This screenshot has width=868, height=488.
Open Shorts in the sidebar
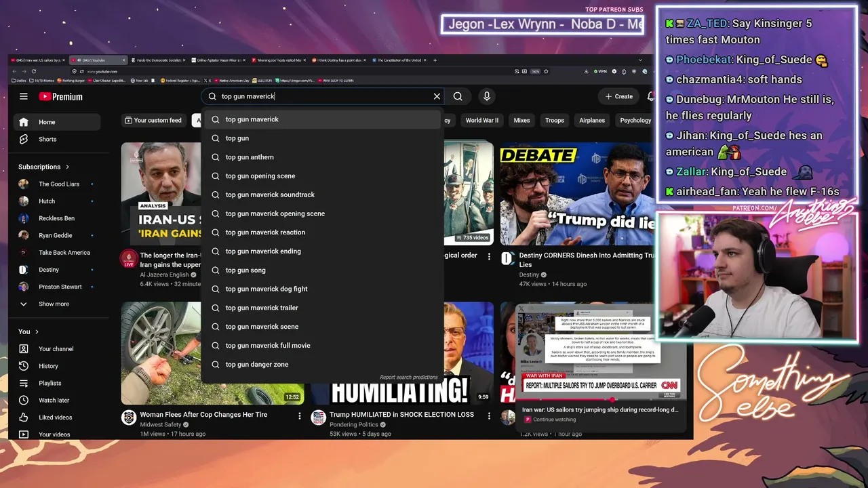click(57, 139)
